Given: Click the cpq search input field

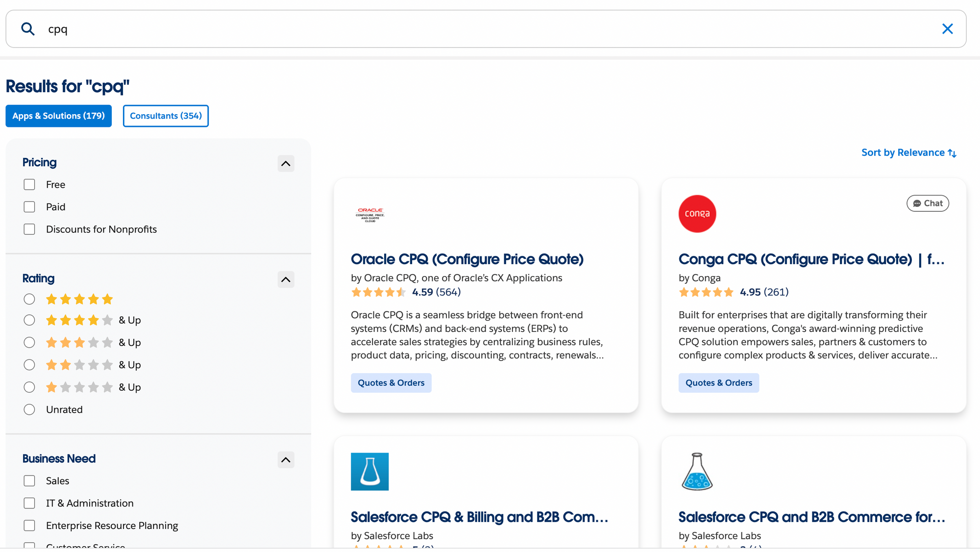Looking at the screenshot, I should click(486, 29).
